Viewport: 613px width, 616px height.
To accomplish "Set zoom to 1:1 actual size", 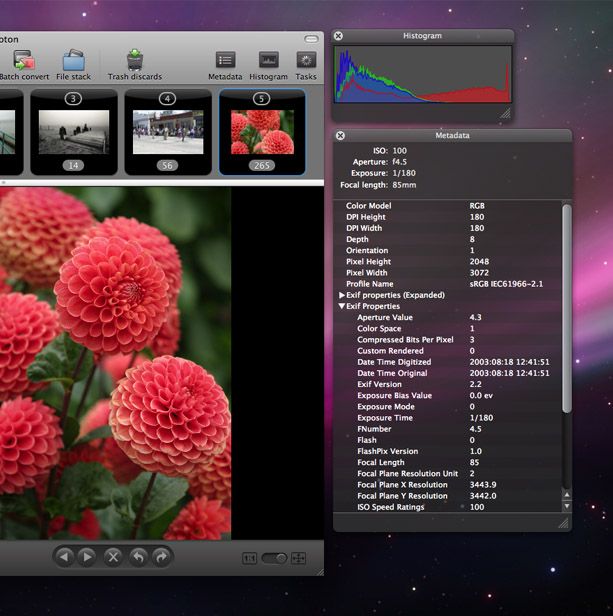I will (x=249, y=558).
